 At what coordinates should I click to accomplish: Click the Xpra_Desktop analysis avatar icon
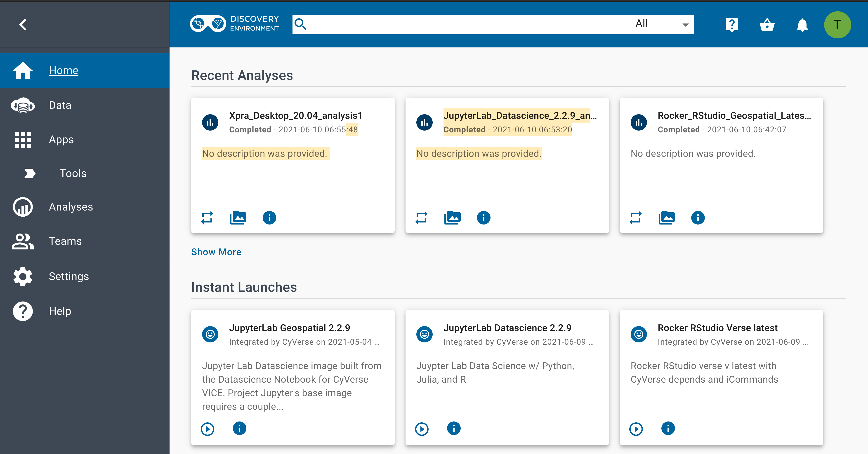click(x=210, y=122)
